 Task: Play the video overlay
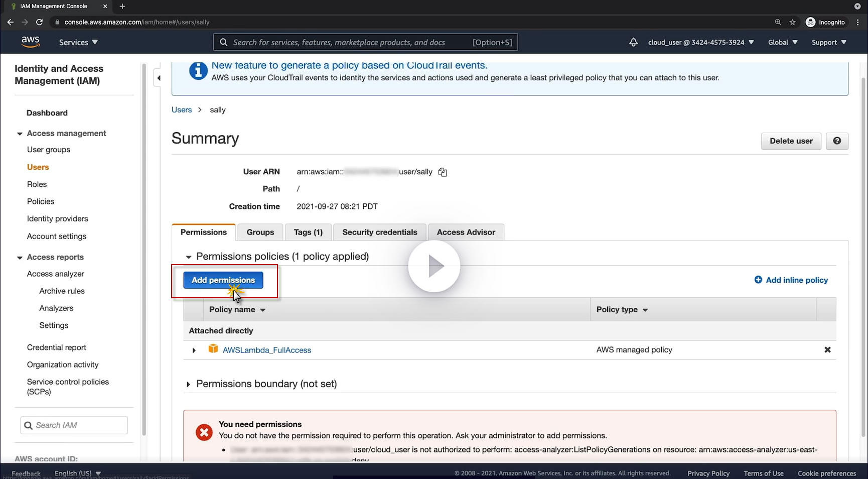tap(434, 266)
